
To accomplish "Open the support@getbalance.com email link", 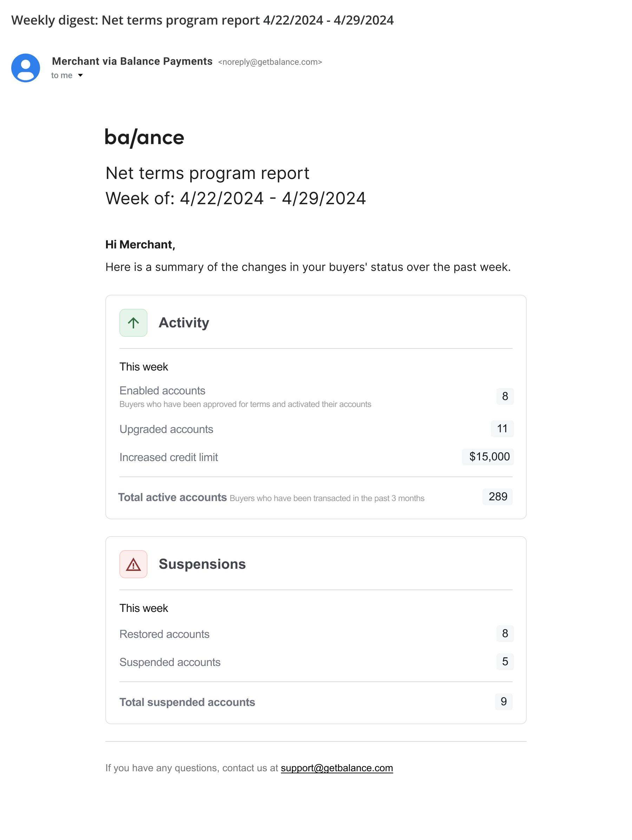I will tap(337, 768).
